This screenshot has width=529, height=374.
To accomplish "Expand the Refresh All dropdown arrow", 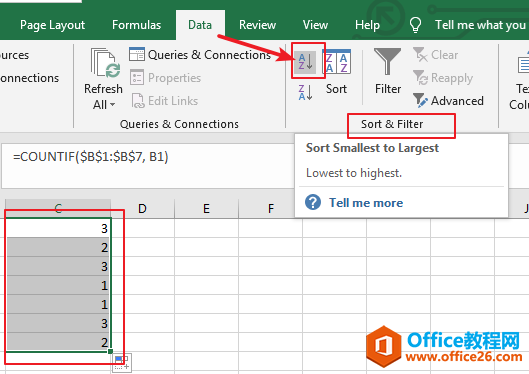I will tap(112, 105).
